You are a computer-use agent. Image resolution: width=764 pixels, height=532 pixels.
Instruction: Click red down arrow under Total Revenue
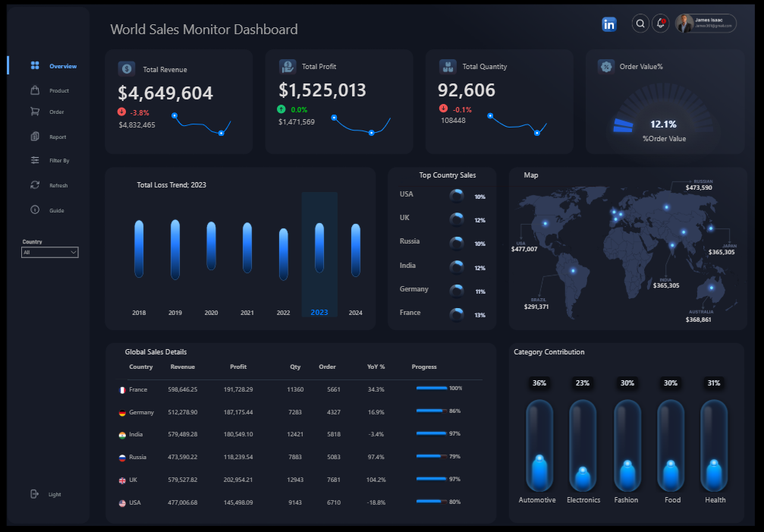tap(121, 112)
